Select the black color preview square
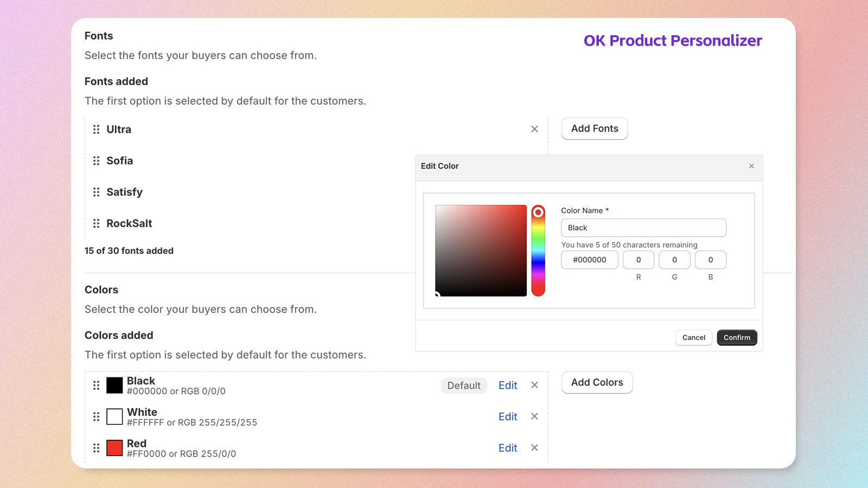This screenshot has width=868, height=488. click(x=114, y=386)
